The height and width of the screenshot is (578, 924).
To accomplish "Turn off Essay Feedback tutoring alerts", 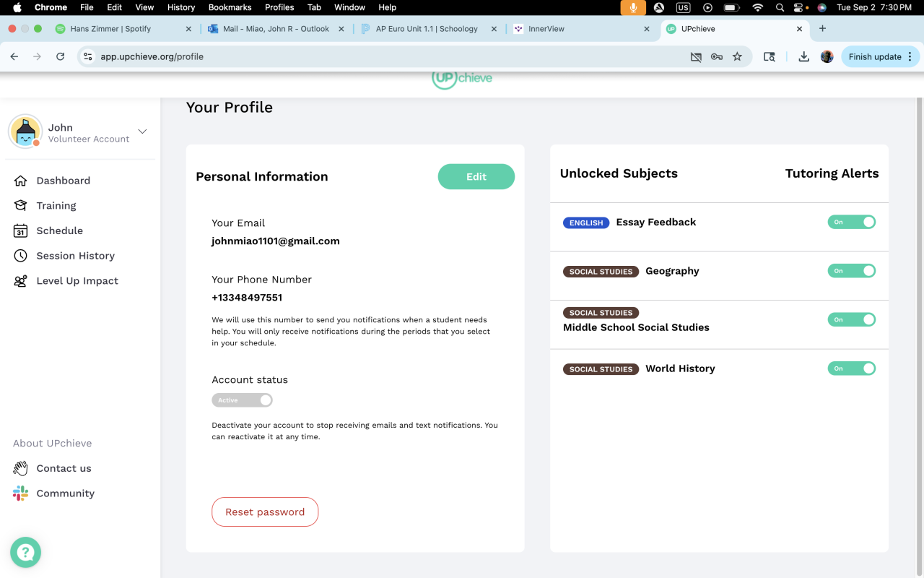I will click(852, 222).
